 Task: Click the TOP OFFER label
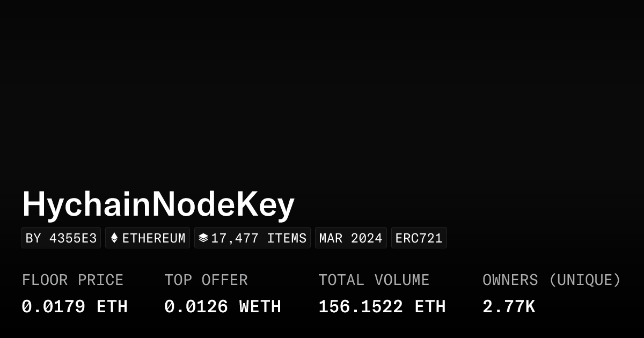pyautogui.click(x=206, y=280)
